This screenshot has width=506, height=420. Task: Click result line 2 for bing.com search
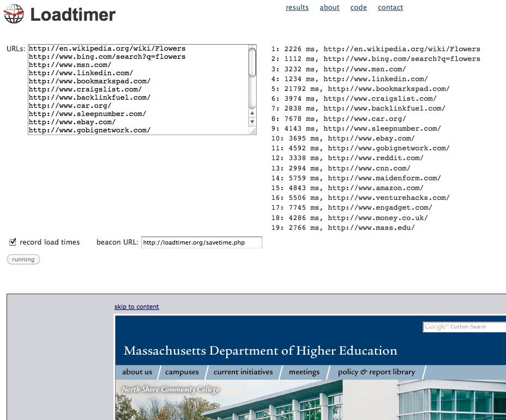[376, 59]
